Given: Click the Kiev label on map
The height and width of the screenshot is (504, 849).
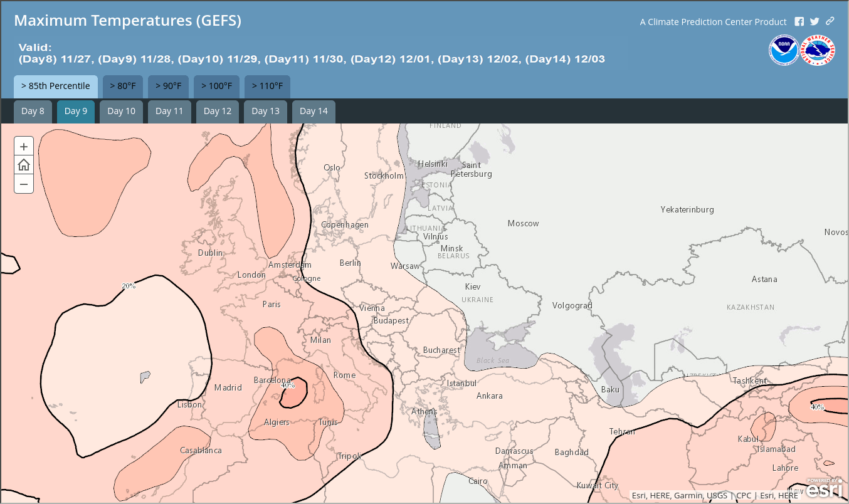Looking at the screenshot, I should coord(472,286).
